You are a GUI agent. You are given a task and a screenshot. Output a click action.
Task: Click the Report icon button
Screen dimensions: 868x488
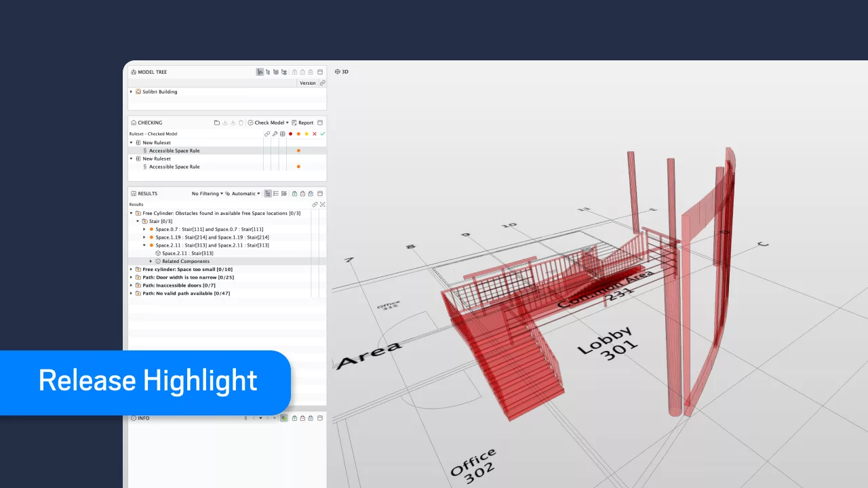pos(302,123)
